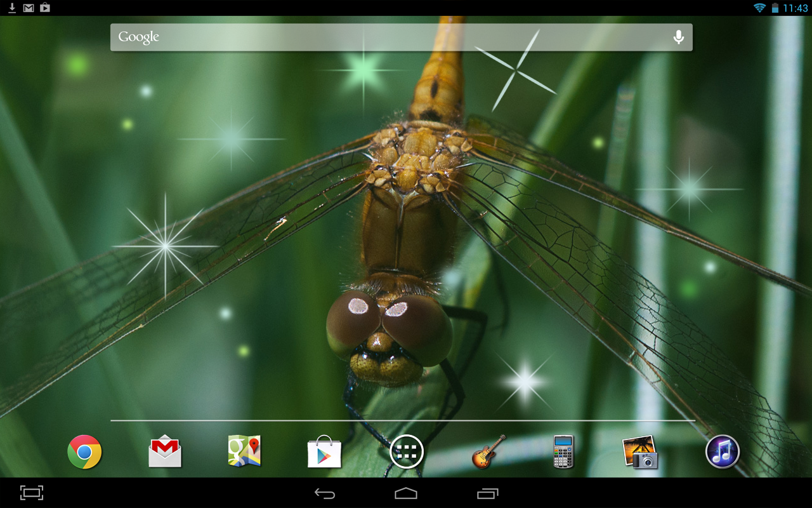Open the Gallery camera photo app
The image size is (812, 508).
pyautogui.click(x=639, y=451)
